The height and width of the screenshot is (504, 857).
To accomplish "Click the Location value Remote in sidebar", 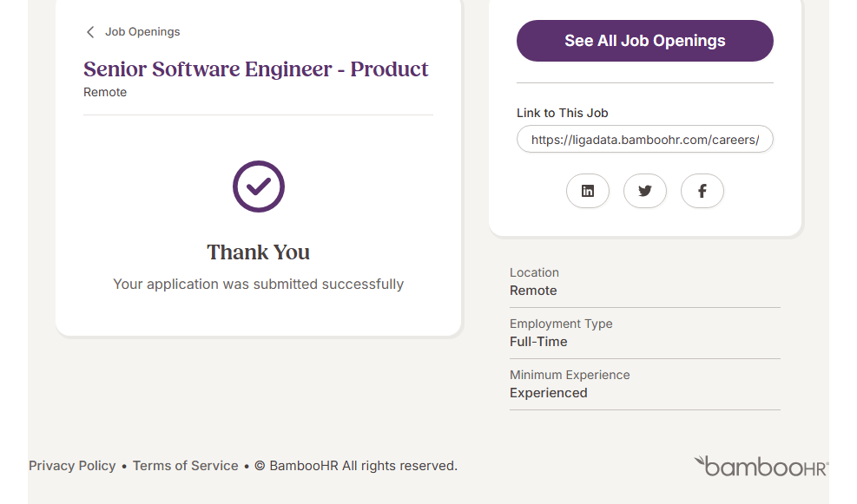I will [533, 291].
